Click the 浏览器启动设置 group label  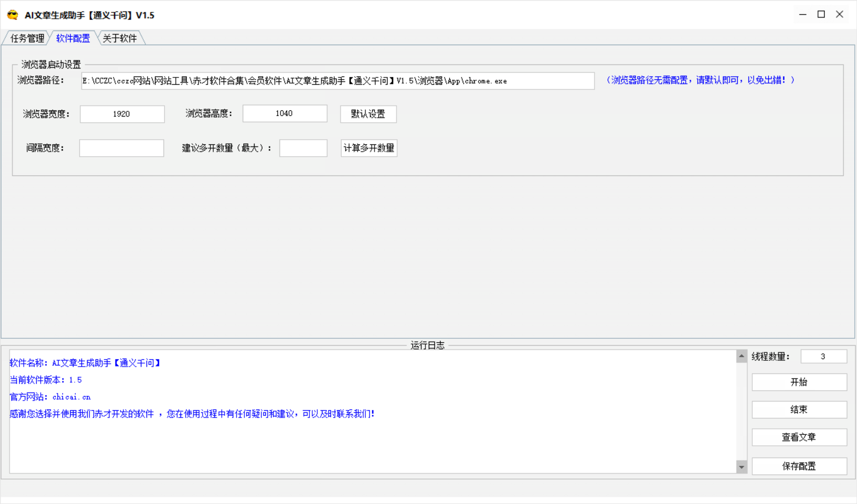[x=51, y=64]
